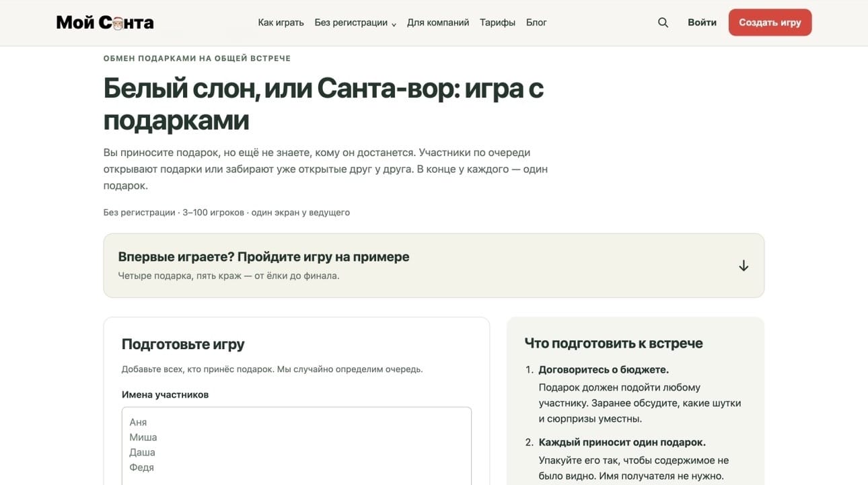Click the Создать игру button
868x485 pixels.
click(770, 22)
